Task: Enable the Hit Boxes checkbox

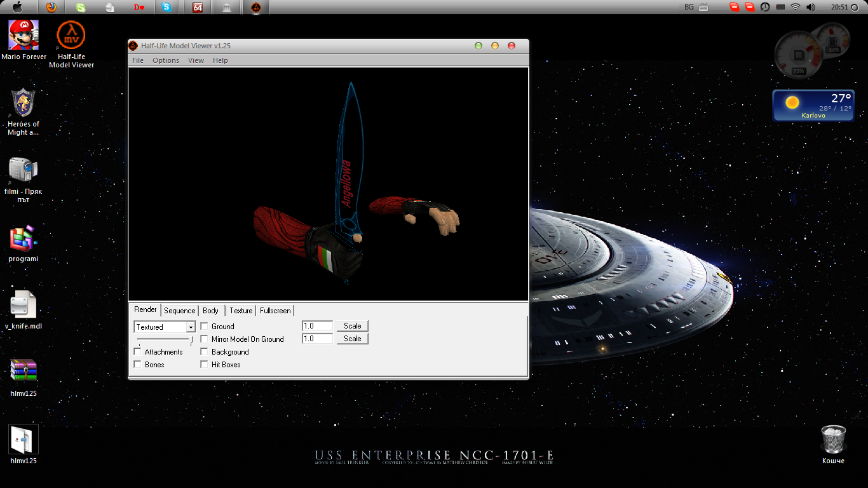Action: pos(205,364)
